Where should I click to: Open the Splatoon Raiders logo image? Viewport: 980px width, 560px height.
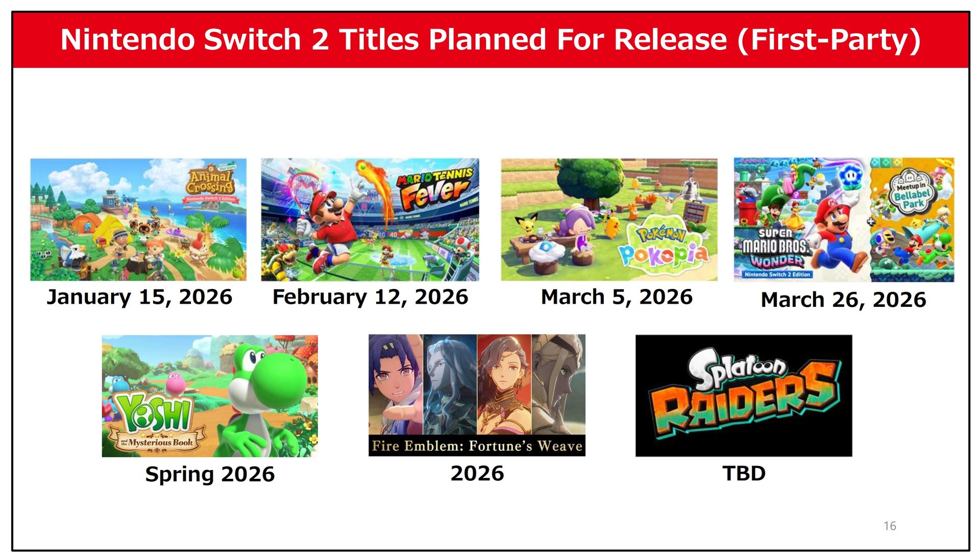coord(744,396)
